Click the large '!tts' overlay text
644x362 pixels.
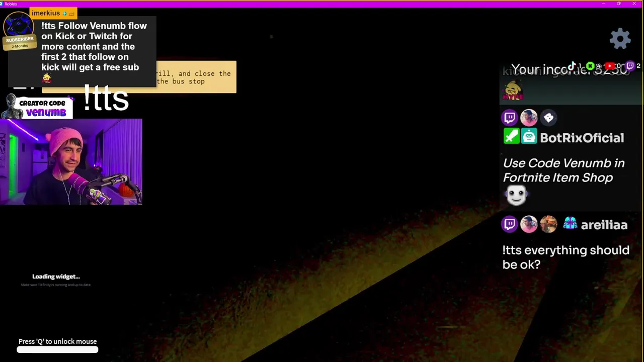106,98
